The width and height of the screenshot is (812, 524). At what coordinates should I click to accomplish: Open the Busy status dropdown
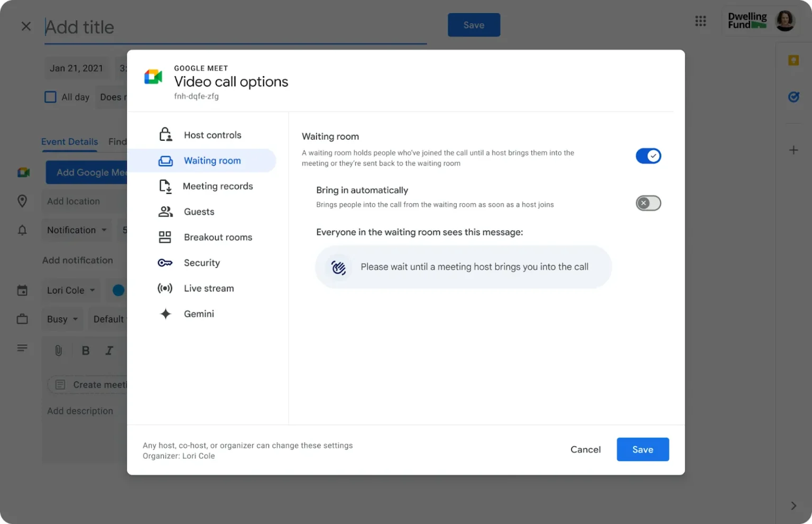pos(62,319)
